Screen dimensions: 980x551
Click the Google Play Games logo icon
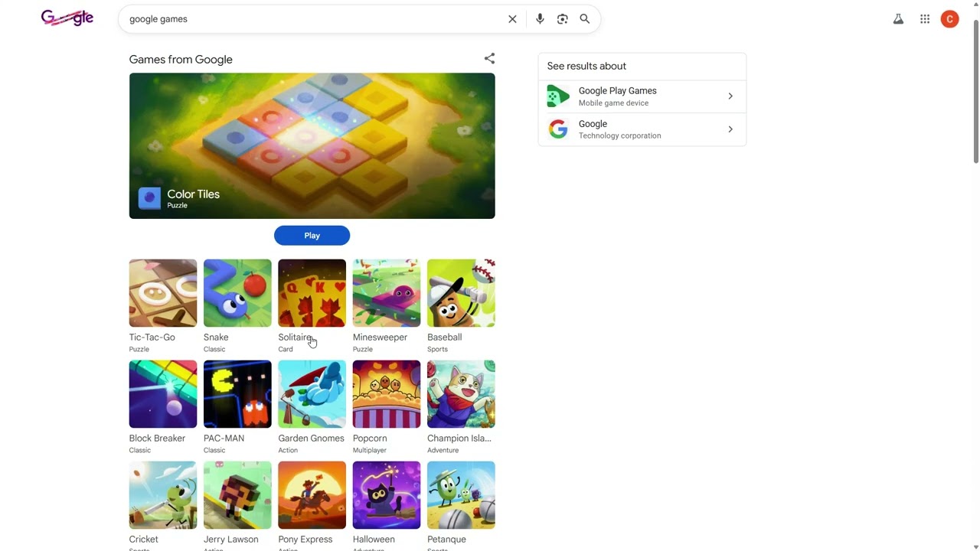(x=558, y=96)
